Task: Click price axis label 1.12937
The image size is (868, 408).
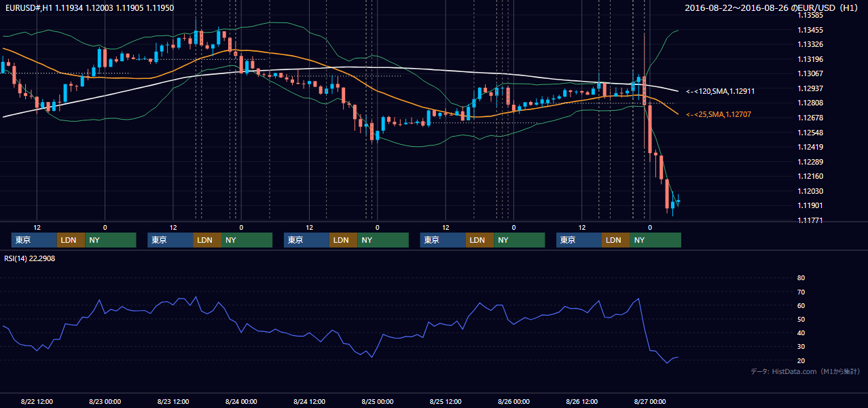Action: [x=810, y=88]
